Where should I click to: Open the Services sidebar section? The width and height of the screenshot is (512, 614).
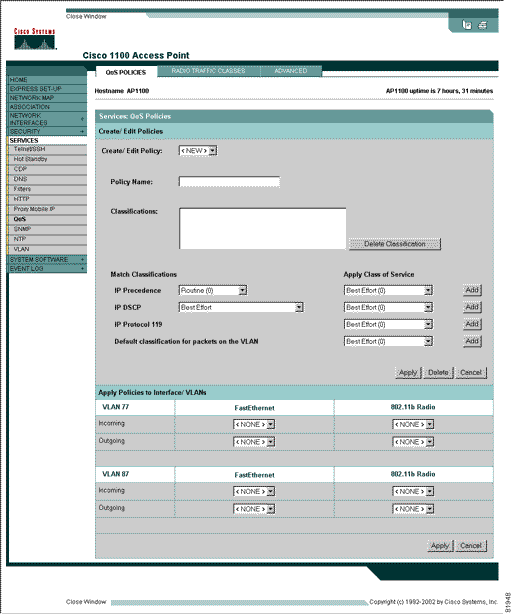coord(47,140)
